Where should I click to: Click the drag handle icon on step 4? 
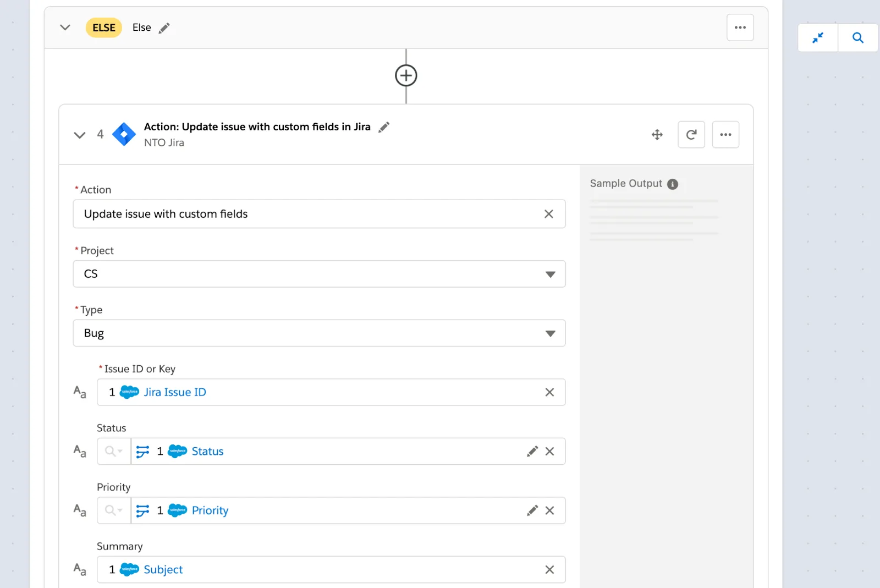pos(657,134)
